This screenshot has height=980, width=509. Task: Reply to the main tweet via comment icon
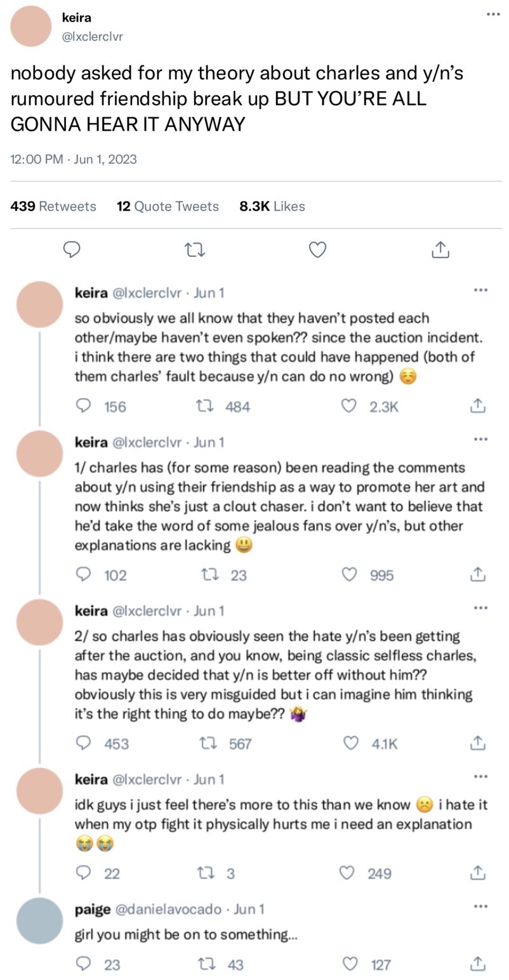click(x=73, y=251)
